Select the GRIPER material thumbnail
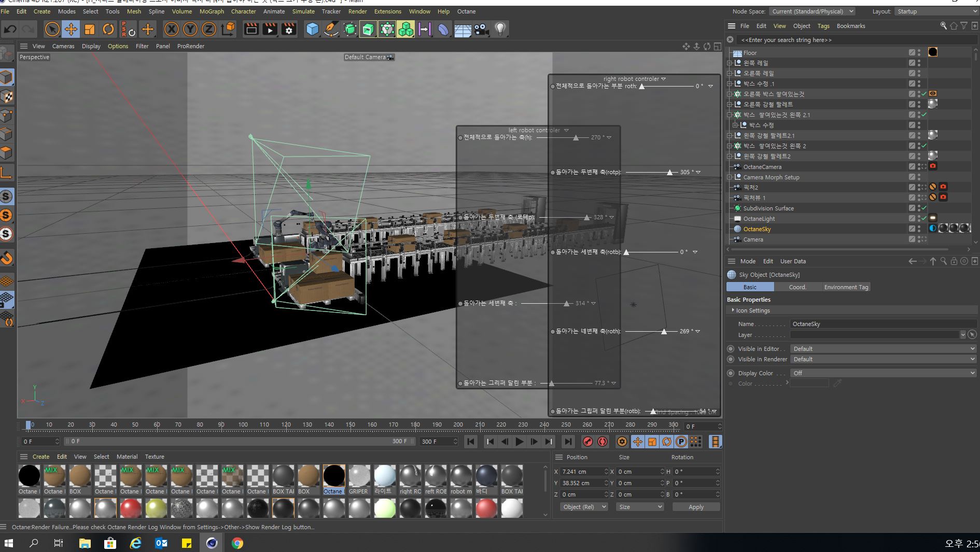Viewport: 980px width, 552px height. [x=359, y=479]
